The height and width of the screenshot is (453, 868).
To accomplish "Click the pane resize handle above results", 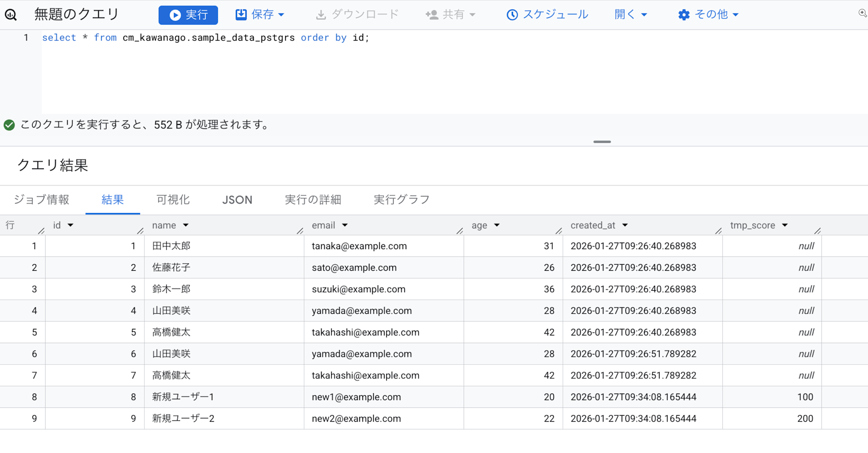I will pyautogui.click(x=602, y=142).
